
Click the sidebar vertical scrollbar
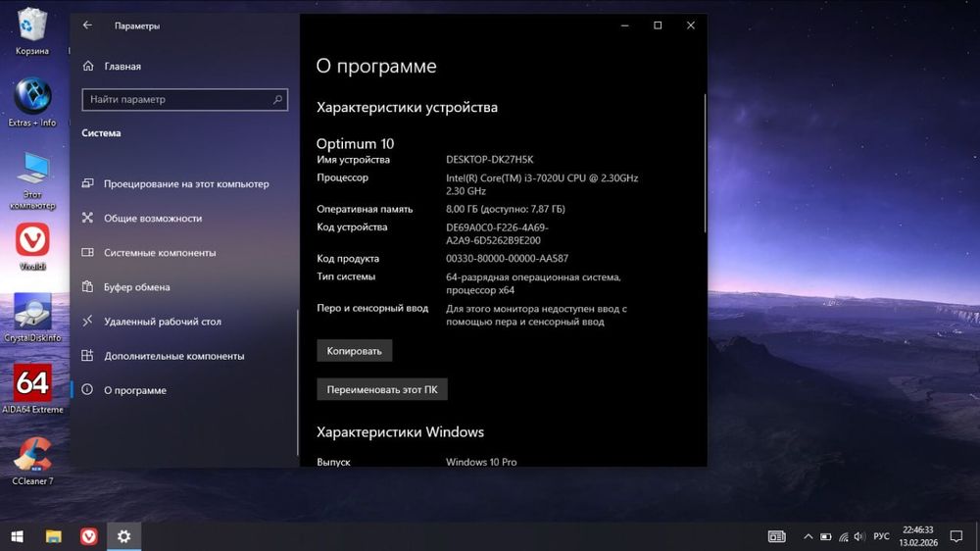pyautogui.click(x=298, y=381)
